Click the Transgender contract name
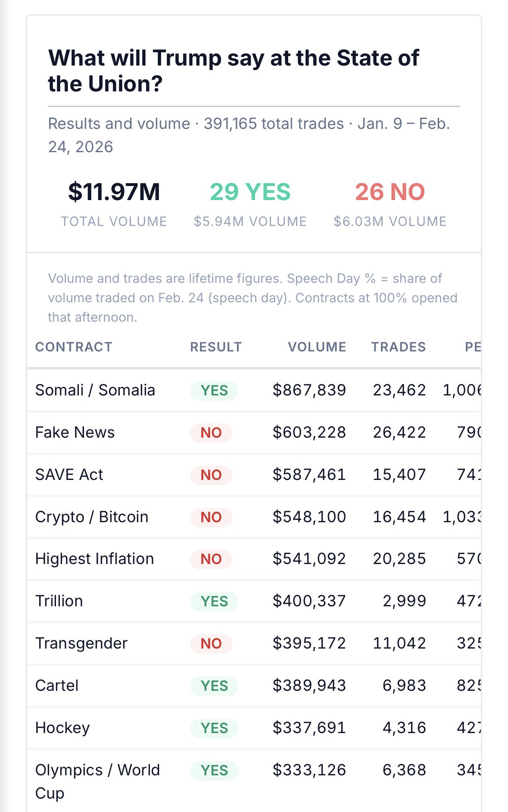Screen dimensions: 508x812 pyautogui.click(x=81, y=643)
